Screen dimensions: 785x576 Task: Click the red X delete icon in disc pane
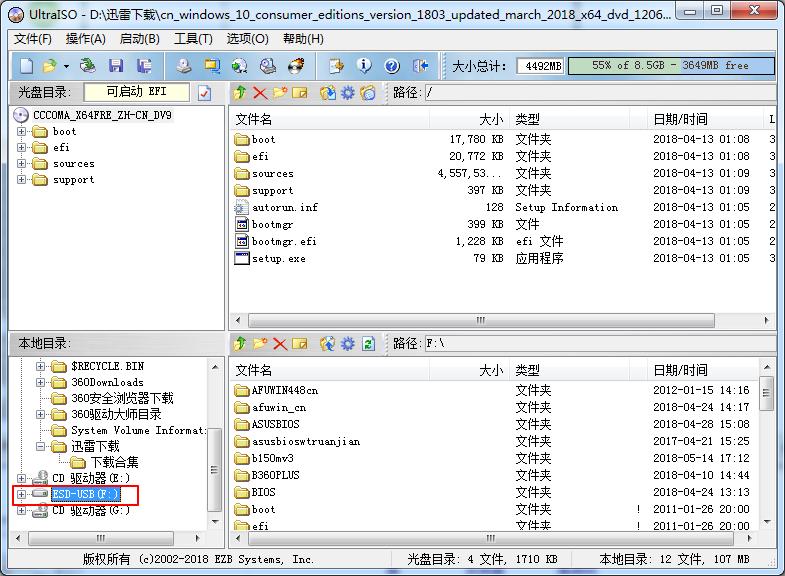260,93
